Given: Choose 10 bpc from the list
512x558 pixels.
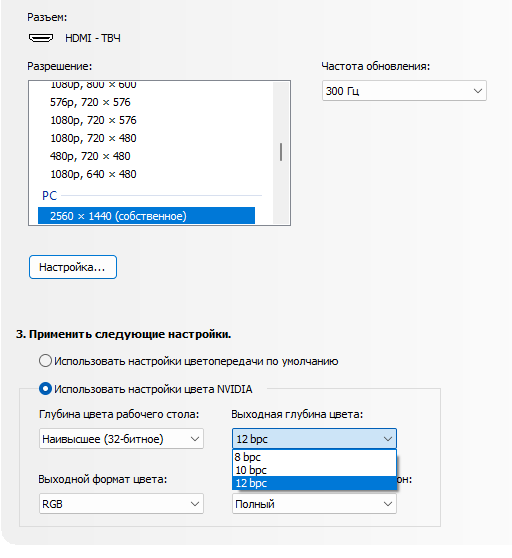Looking at the screenshot, I should tap(314, 470).
